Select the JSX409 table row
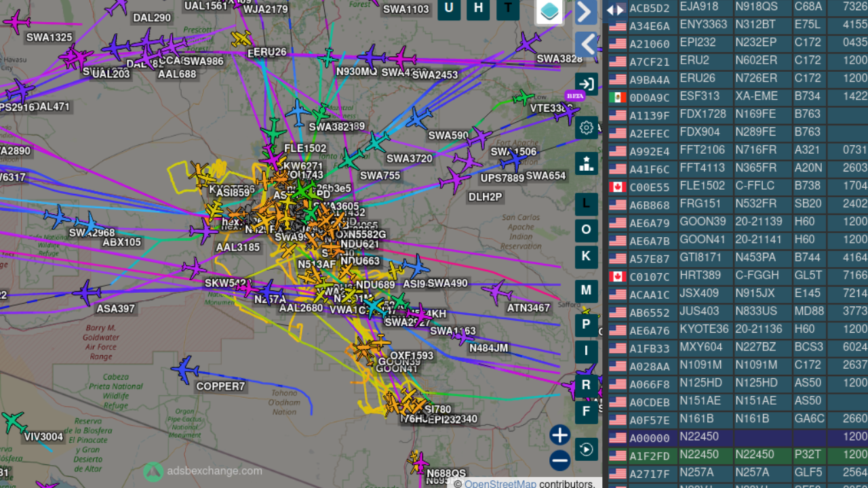The height and width of the screenshot is (488, 868). 738,295
